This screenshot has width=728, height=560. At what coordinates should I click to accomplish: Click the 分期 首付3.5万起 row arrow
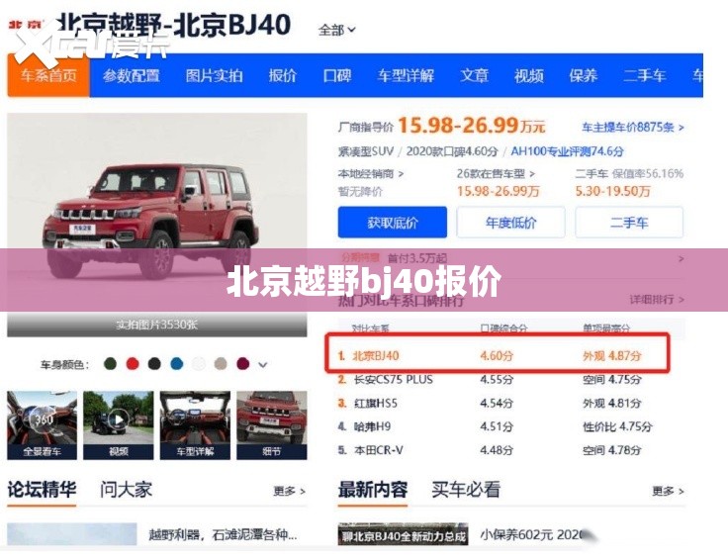[681, 258]
